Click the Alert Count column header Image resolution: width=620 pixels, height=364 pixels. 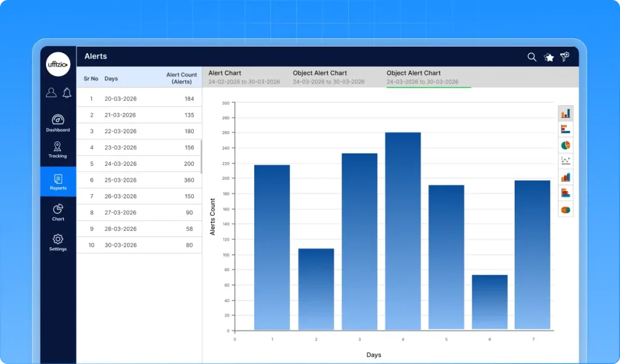click(x=182, y=78)
